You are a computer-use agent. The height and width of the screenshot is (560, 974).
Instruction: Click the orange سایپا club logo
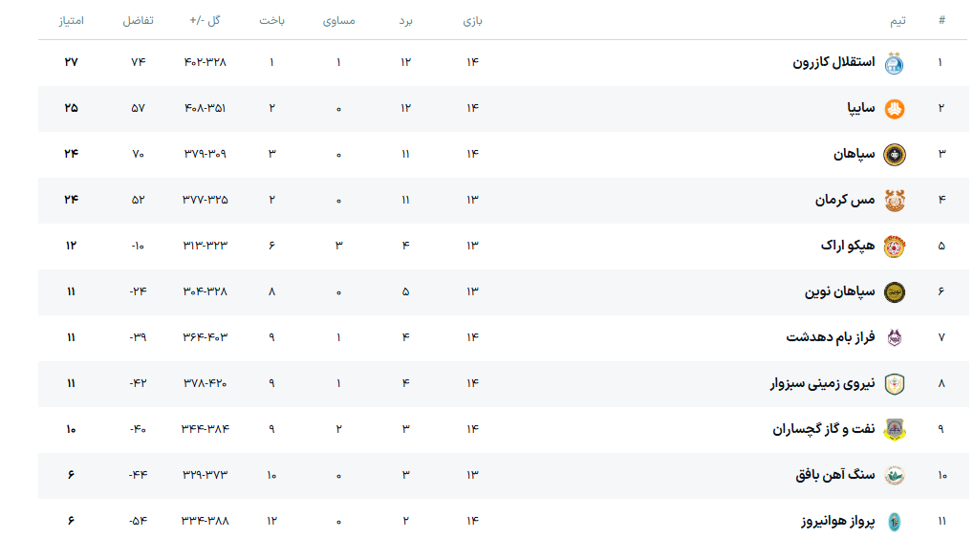point(894,109)
